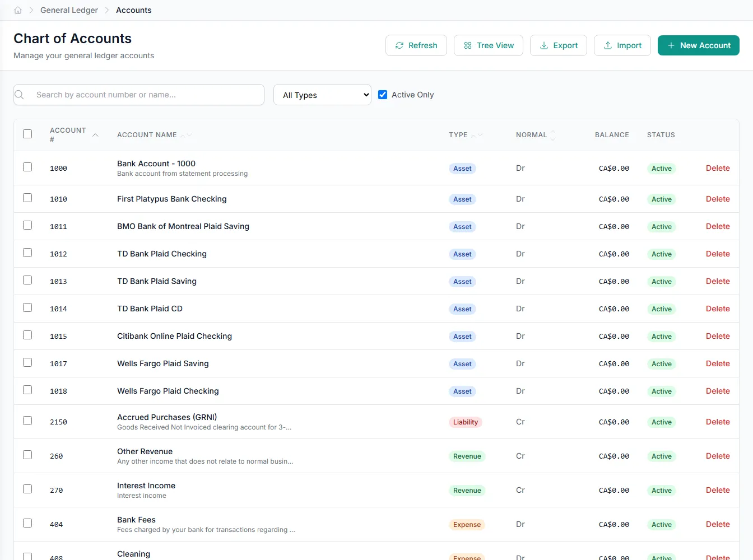753x560 pixels.
Task: Check the box for account 1011
Action: (27, 225)
